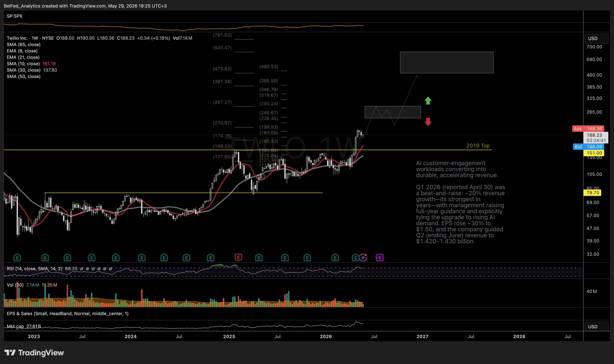Click the TradingView logo
The height and width of the screenshot is (364, 614).
pyautogui.click(x=34, y=353)
